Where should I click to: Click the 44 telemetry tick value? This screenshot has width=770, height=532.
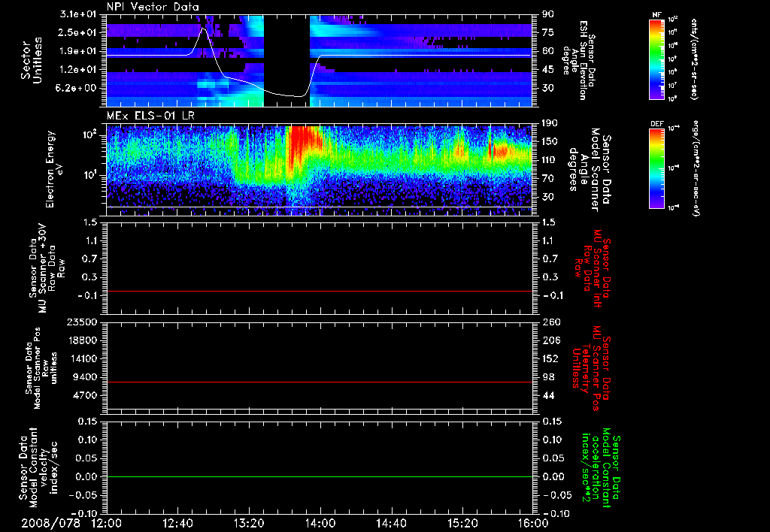tap(548, 395)
